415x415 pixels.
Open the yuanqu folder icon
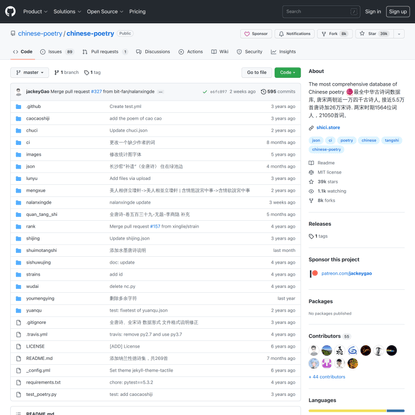click(19, 311)
